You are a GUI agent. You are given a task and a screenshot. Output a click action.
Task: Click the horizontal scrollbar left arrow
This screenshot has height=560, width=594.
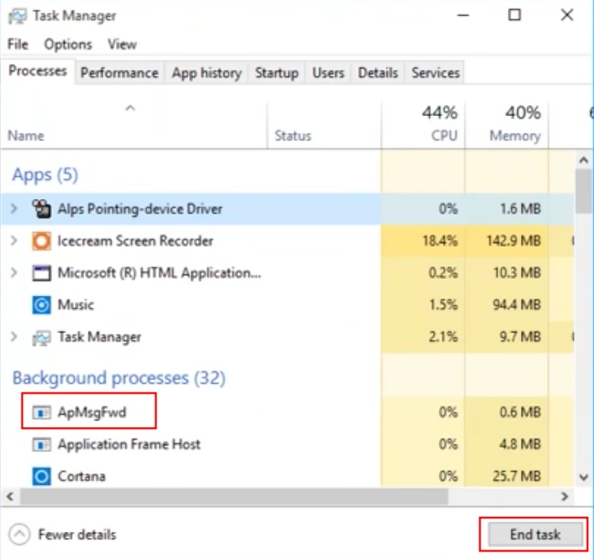coord(10,496)
